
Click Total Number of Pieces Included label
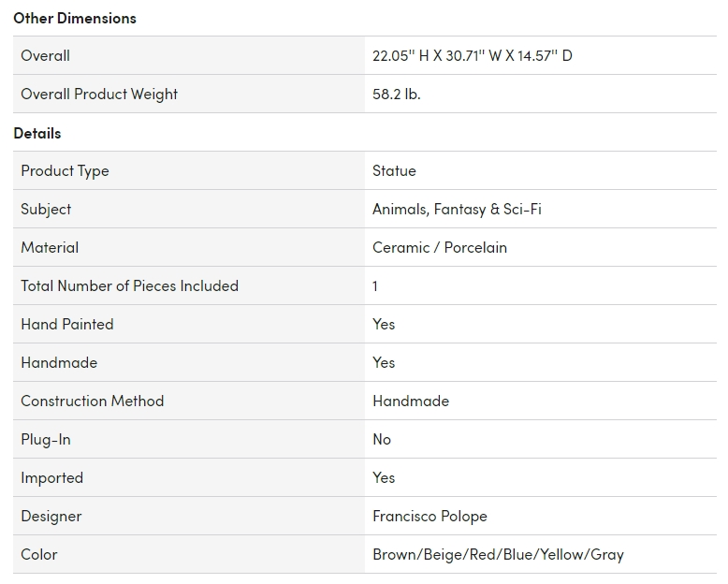(129, 285)
